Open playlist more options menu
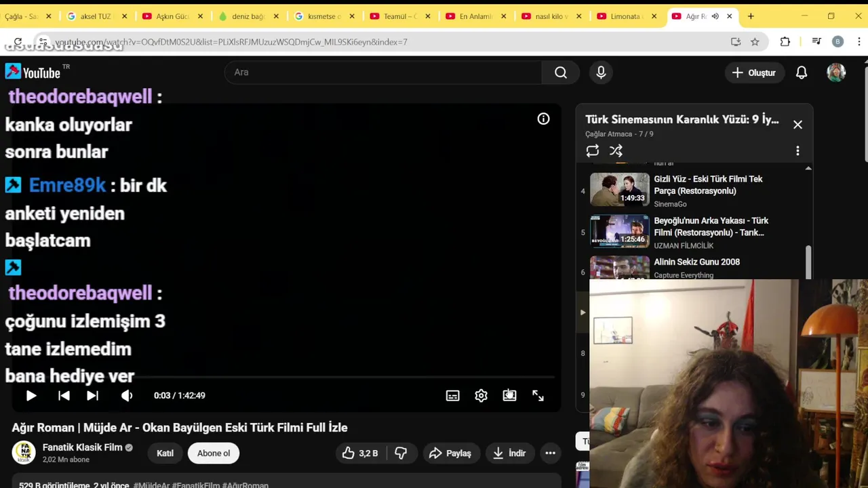Screen dimensions: 868x488 797,151
